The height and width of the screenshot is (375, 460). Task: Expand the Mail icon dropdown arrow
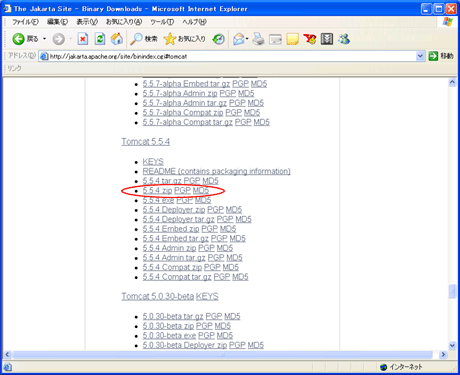pyautogui.click(x=247, y=39)
